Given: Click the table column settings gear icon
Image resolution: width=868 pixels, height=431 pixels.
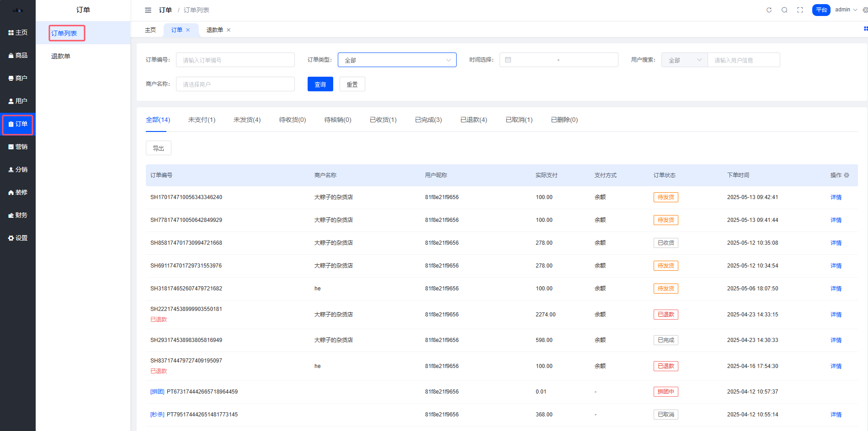Looking at the screenshot, I should [x=847, y=175].
